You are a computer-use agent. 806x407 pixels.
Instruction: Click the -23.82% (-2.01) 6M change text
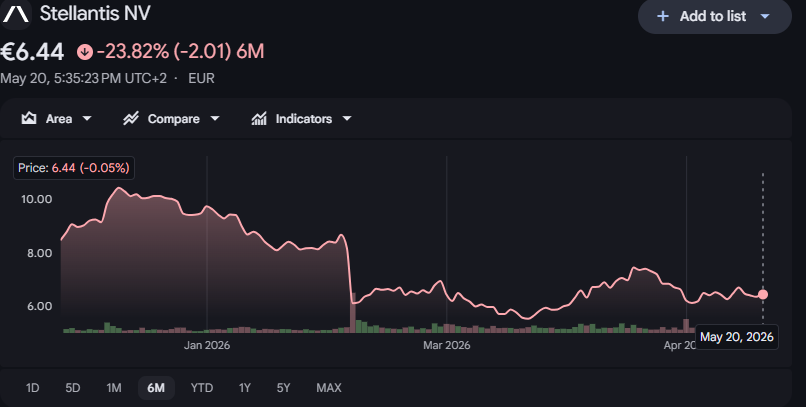[180, 52]
